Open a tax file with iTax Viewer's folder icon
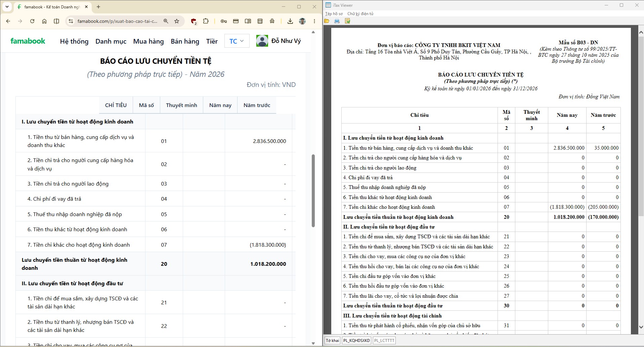The image size is (644, 347). click(x=327, y=21)
